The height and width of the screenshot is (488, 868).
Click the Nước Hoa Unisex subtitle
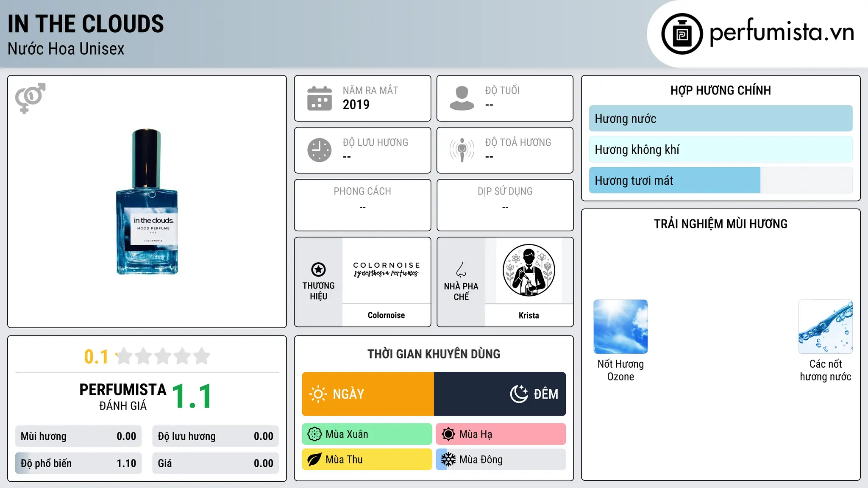coord(66,49)
